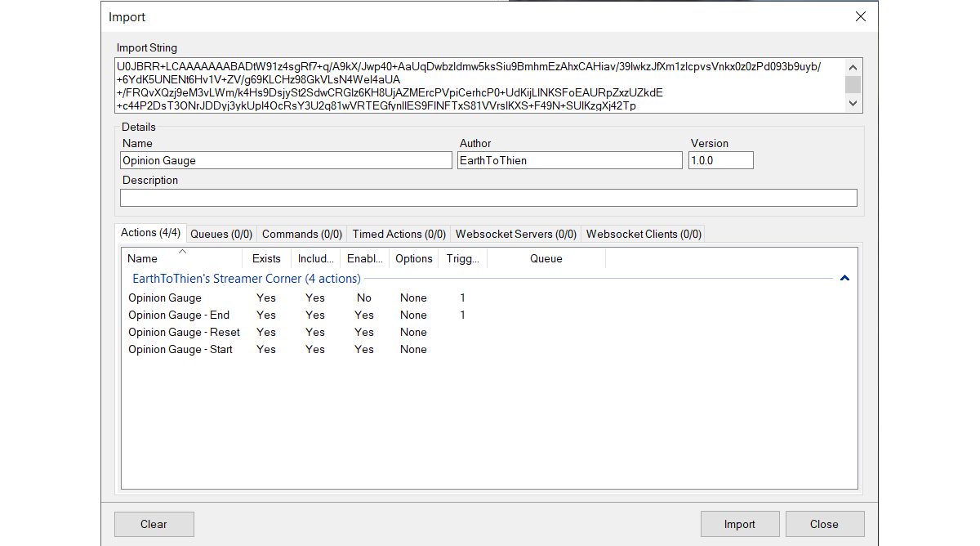Click the Opinion Gauge - Start row

(x=180, y=350)
